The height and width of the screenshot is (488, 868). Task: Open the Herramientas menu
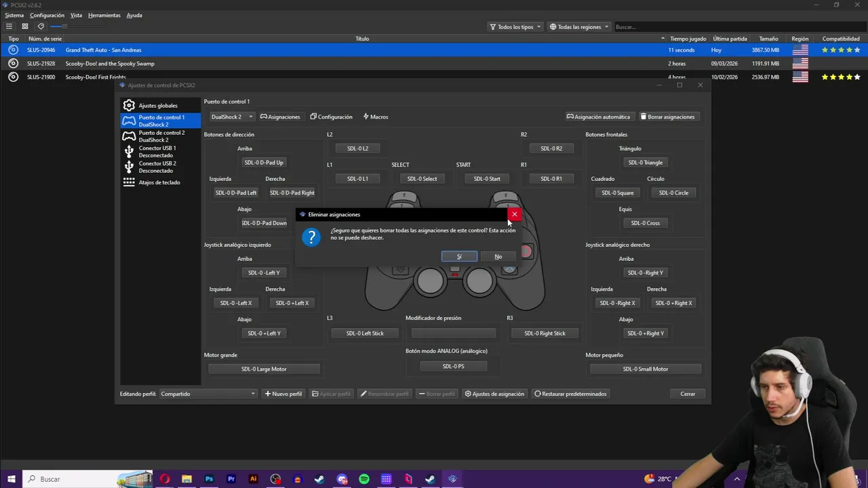(104, 15)
